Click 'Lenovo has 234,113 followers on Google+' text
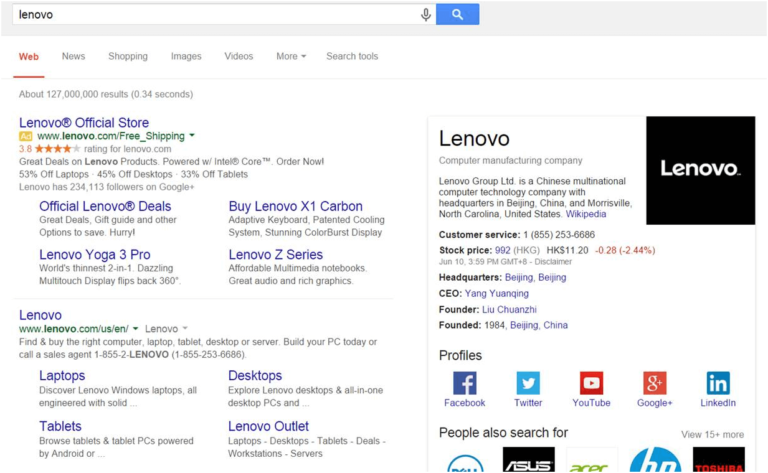Screen dimensions: 768x473 tap(106, 187)
